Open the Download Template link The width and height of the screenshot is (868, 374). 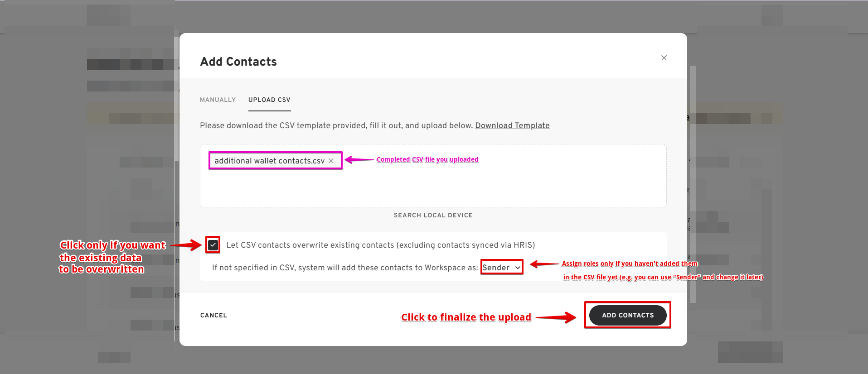pyautogui.click(x=512, y=125)
